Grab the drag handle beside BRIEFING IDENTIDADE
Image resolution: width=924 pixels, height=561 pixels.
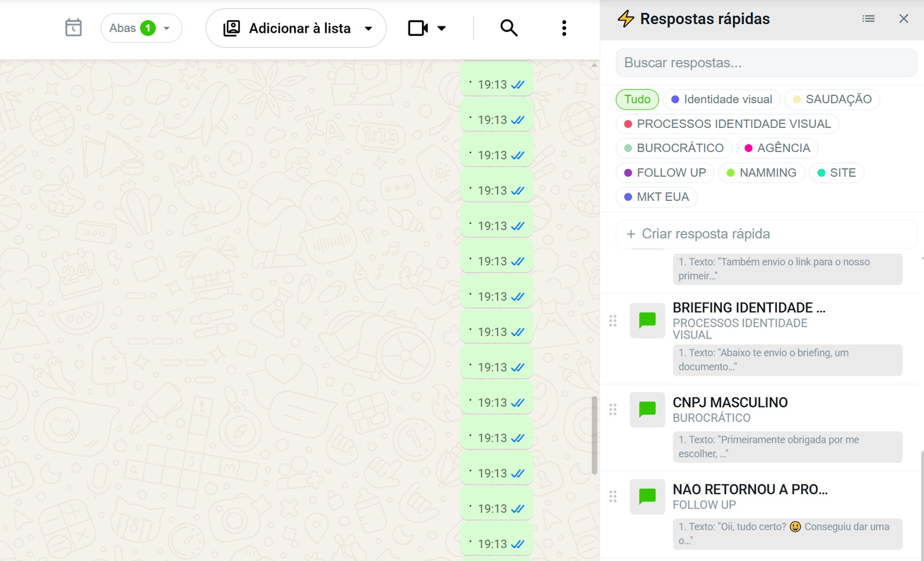pyautogui.click(x=613, y=321)
